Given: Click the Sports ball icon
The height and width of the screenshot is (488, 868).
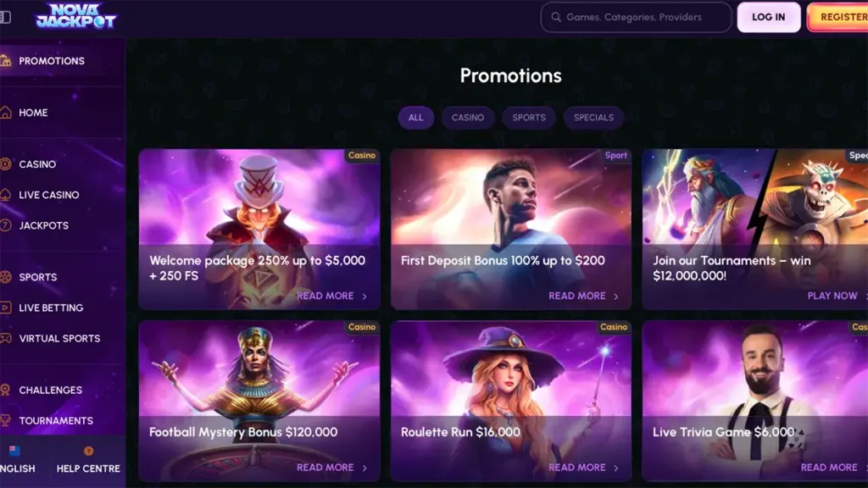Looking at the screenshot, I should click(6, 277).
